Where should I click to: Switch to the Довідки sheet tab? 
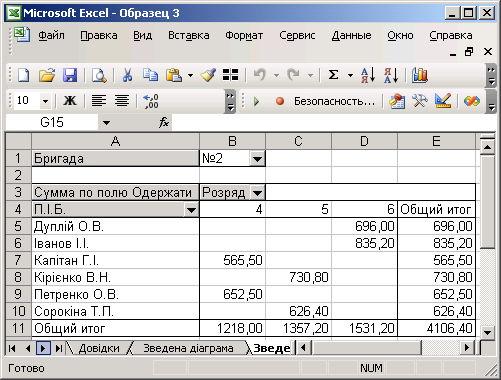click(99, 348)
